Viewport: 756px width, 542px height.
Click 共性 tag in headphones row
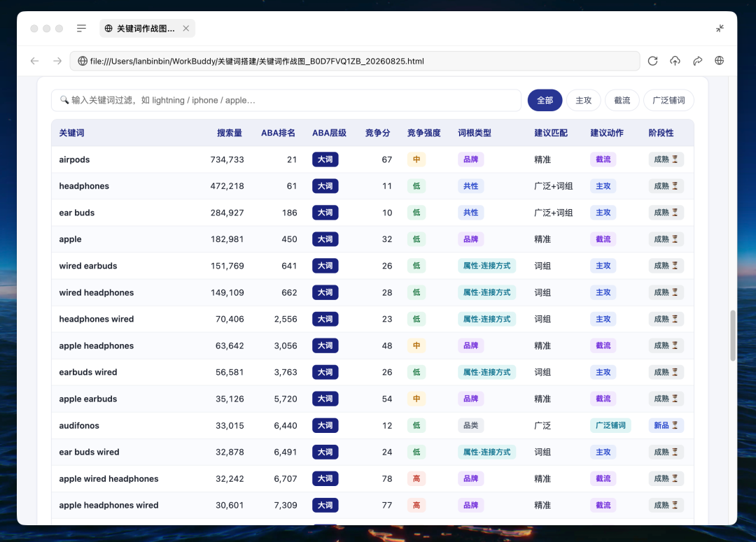point(470,186)
